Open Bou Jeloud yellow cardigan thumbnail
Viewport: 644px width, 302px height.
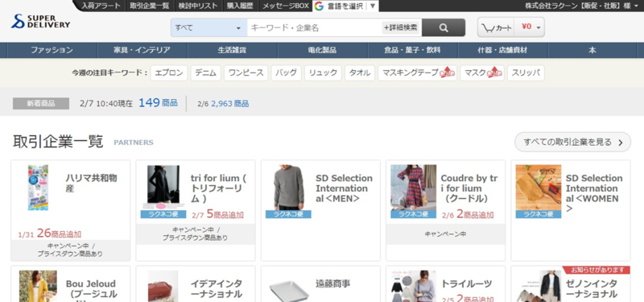38,286
